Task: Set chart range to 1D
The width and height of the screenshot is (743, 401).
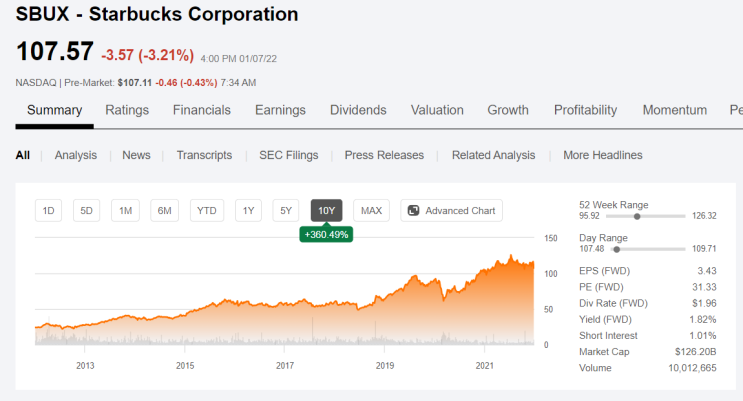Action: pos(48,210)
